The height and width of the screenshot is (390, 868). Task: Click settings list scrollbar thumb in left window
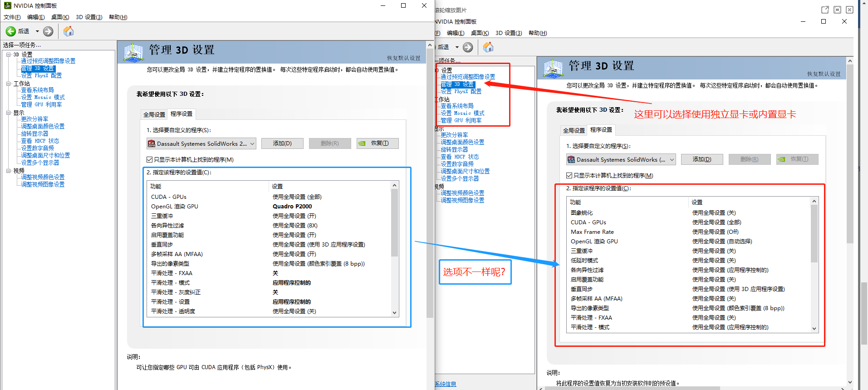click(x=394, y=222)
